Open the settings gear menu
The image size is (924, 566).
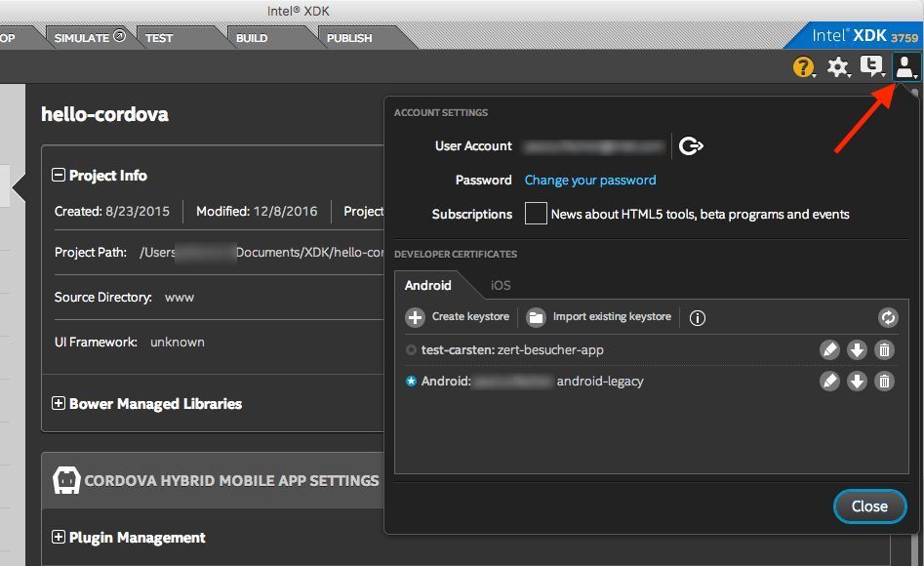(x=837, y=67)
